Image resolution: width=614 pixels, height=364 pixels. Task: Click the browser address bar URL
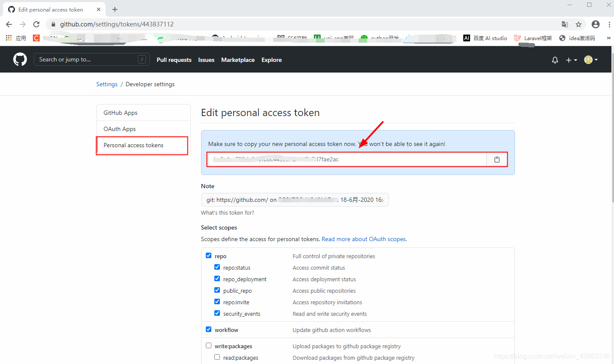[x=117, y=24]
